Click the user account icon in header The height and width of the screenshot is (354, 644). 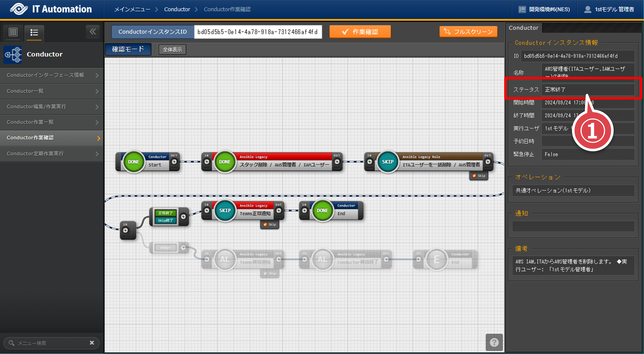(588, 10)
